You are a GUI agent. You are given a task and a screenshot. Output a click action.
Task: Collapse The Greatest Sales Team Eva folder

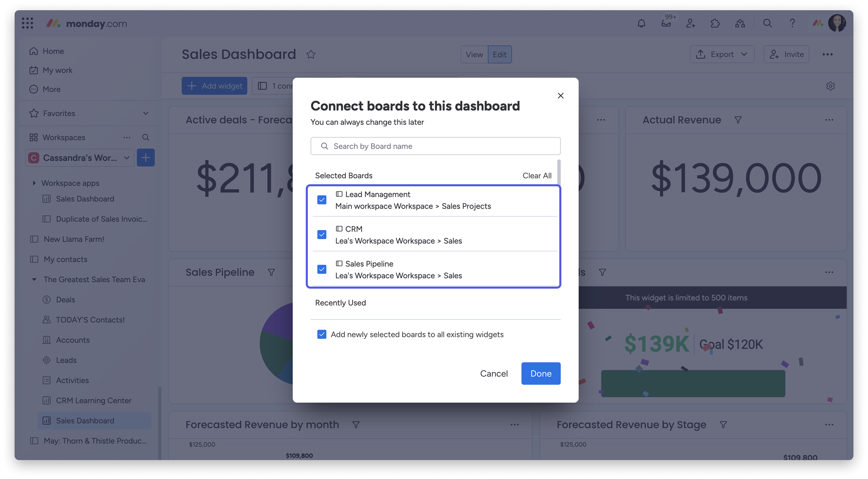pyautogui.click(x=34, y=279)
